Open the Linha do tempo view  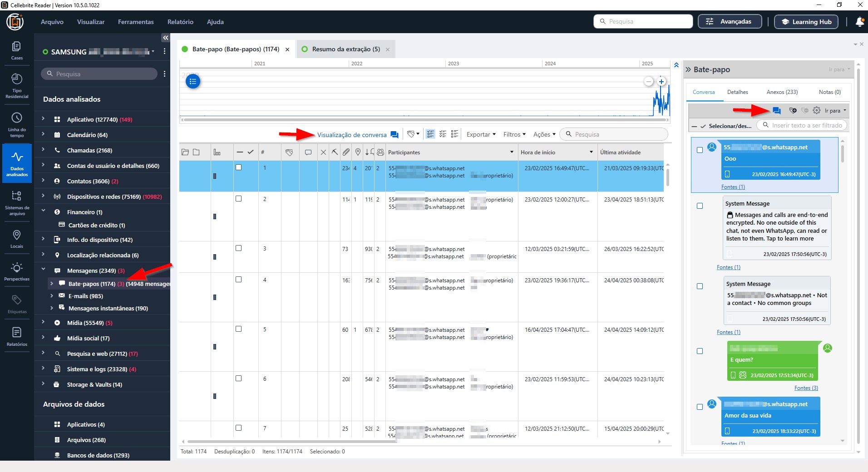click(x=17, y=125)
